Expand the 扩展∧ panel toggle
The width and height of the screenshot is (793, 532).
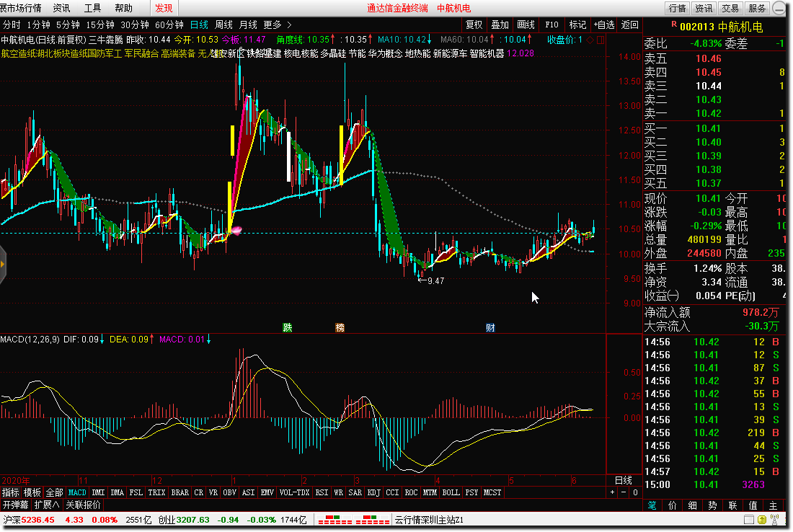coord(47,505)
